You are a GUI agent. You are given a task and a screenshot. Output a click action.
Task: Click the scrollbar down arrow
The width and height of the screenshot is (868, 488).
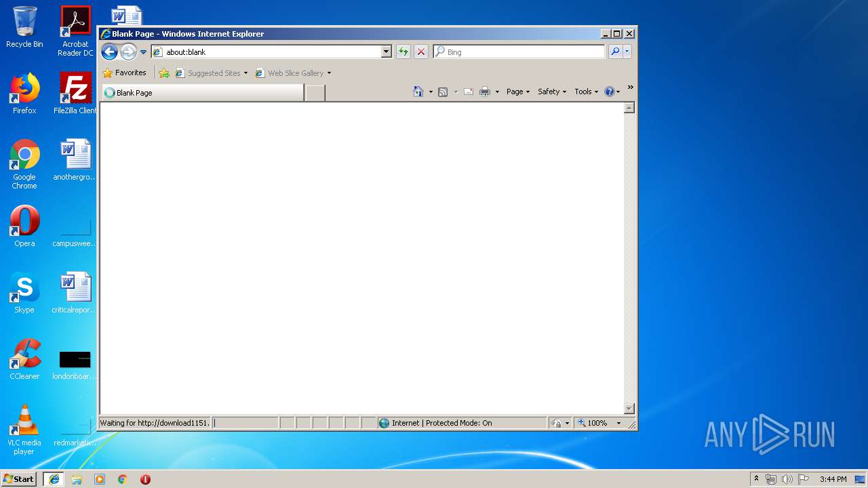[629, 409]
